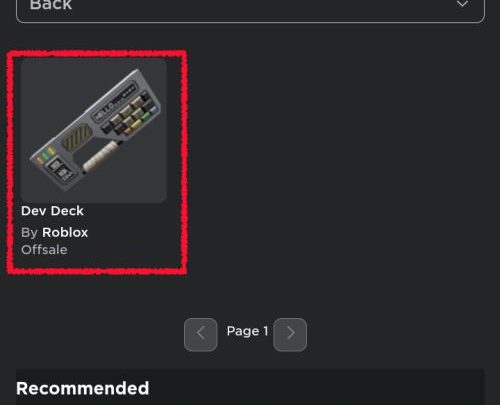
Task: Click the red outline around Dev Deck
Action: pyautogui.click(x=97, y=53)
